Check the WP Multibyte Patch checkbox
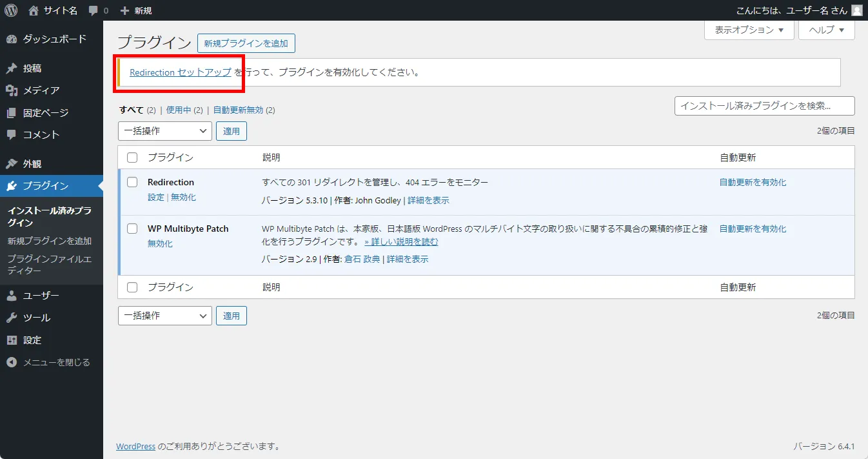868x459 pixels. [x=132, y=229]
